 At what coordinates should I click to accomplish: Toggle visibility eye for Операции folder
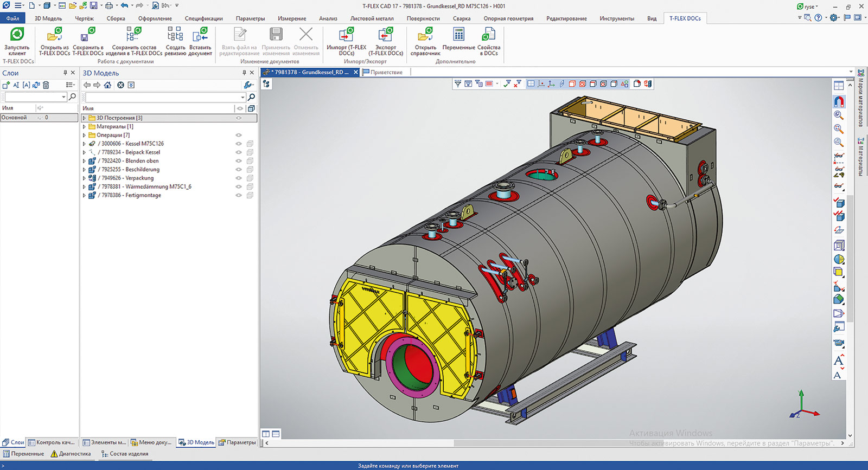pos(238,135)
